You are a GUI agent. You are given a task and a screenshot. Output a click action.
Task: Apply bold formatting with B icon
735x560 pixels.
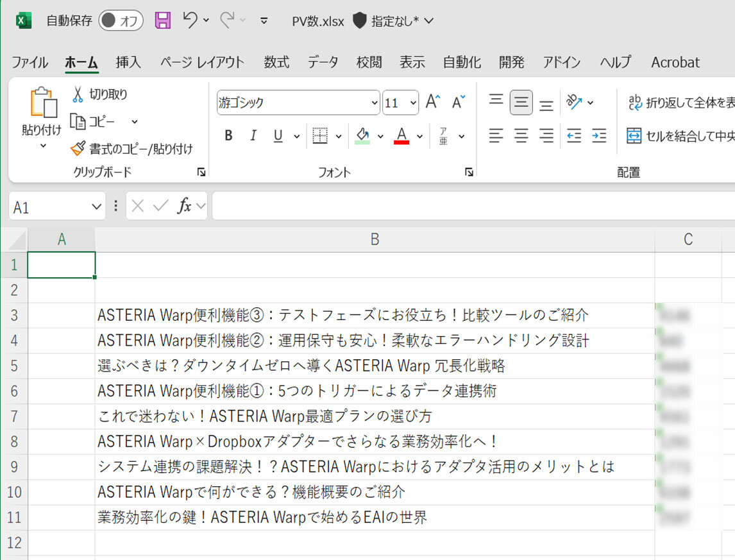tap(228, 136)
